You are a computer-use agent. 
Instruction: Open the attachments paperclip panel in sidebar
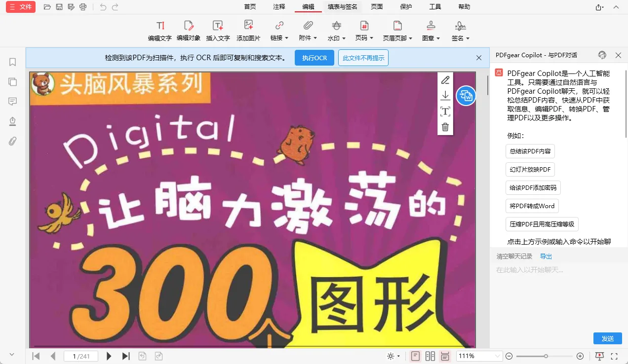pos(13,141)
